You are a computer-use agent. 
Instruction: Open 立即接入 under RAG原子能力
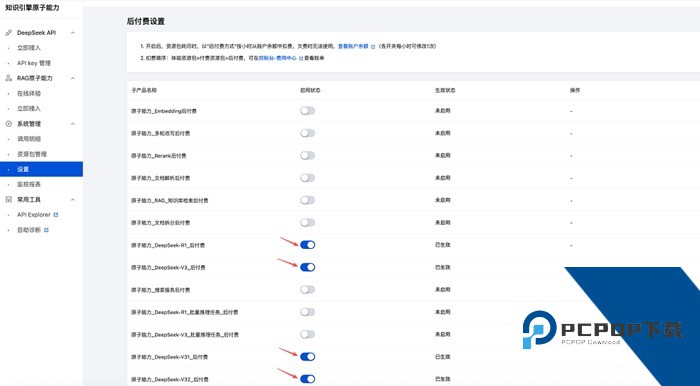[x=29, y=108]
